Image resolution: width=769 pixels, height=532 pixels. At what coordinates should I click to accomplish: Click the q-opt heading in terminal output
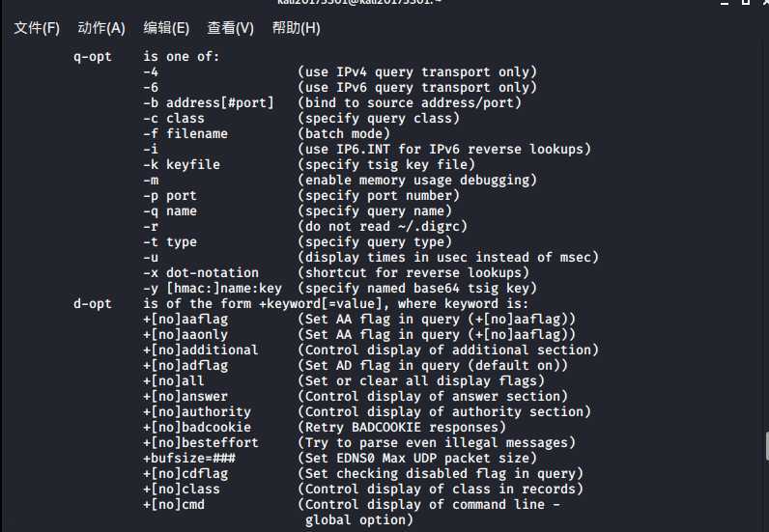[x=93, y=57]
